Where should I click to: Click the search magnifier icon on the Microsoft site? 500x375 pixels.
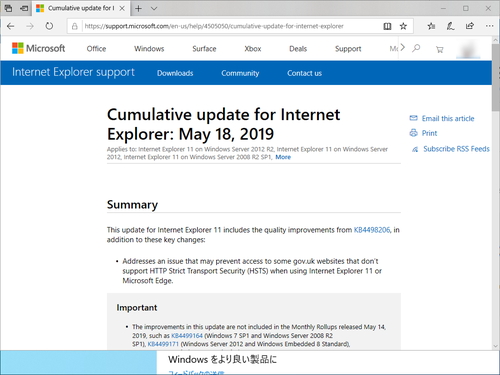click(x=416, y=49)
